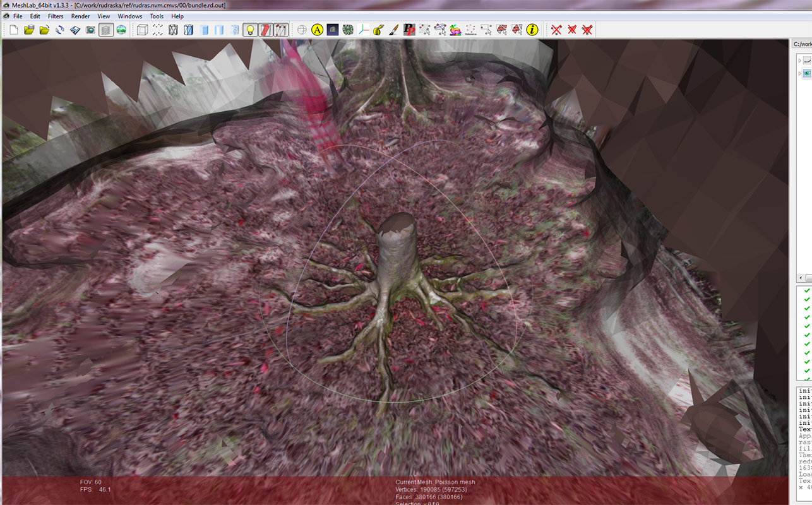
Task: Expand the first layer tree row
Action: 800,61
